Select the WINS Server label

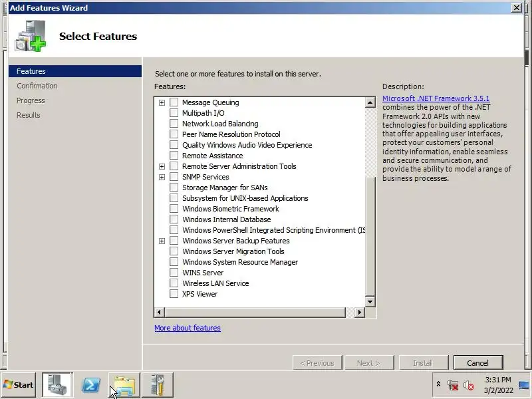coord(203,273)
